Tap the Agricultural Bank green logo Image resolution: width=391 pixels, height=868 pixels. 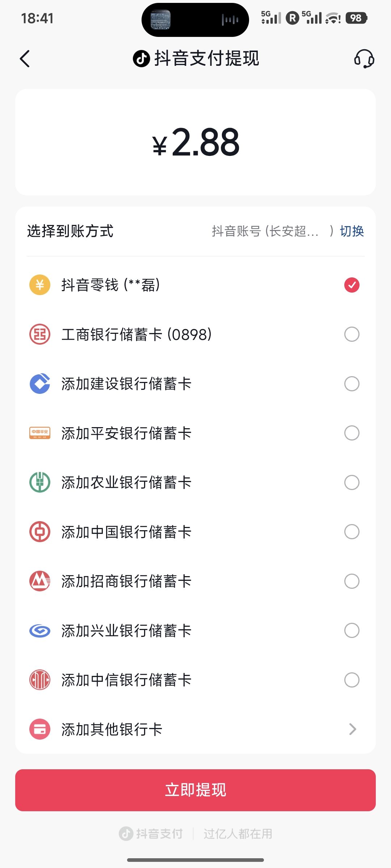(40, 482)
